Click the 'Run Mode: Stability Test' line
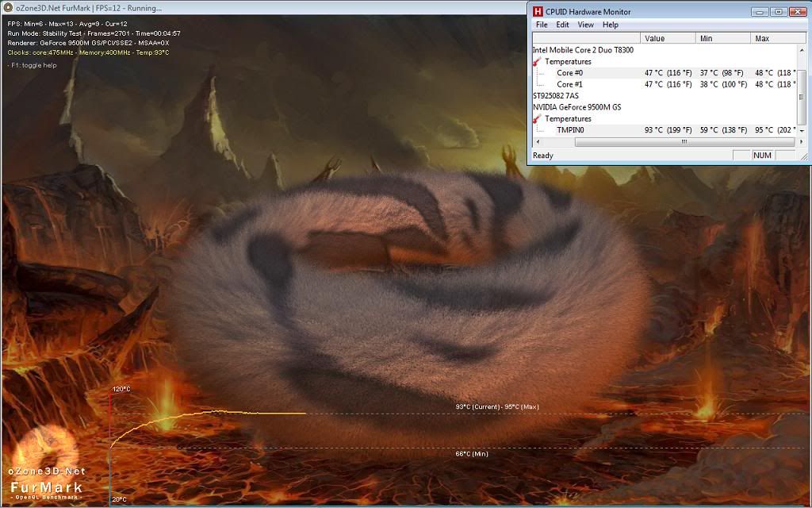 click(x=94, y=33)
